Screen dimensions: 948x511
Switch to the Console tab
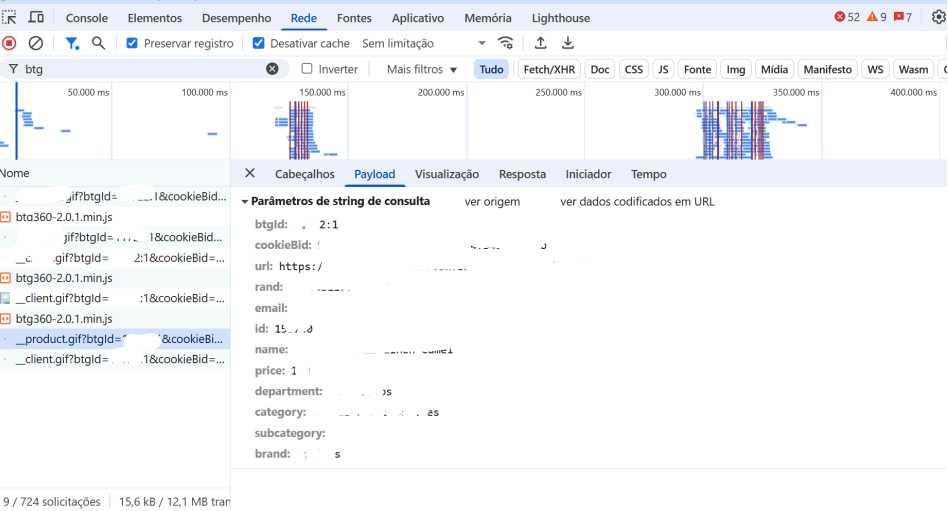pyautogui.click(x=86, y=18)
